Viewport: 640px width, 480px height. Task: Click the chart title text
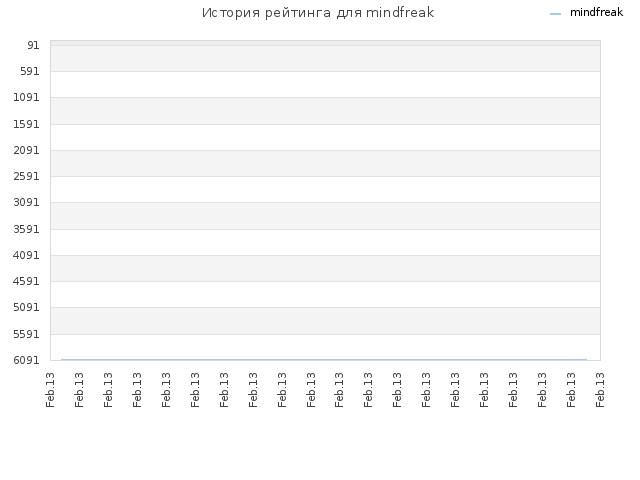[x=318, y=13]
